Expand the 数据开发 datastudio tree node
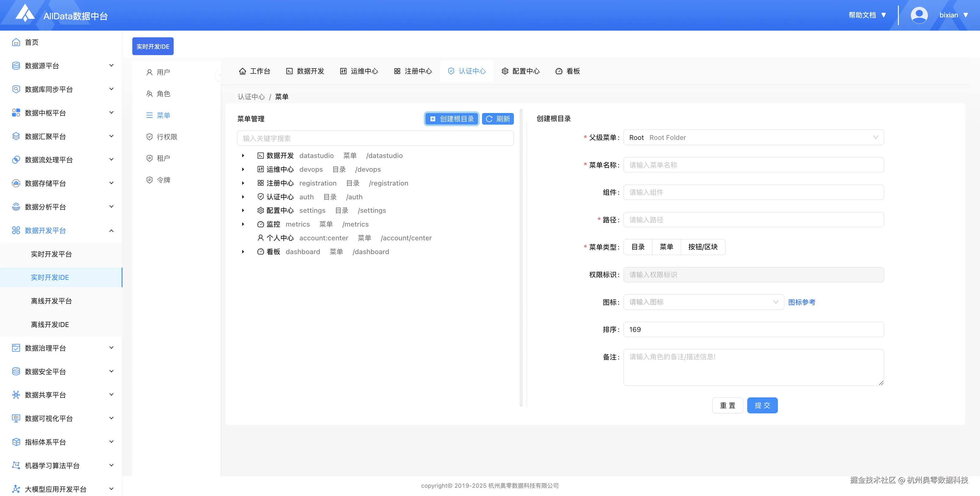 pyautogui.click(x=243, y=155)
